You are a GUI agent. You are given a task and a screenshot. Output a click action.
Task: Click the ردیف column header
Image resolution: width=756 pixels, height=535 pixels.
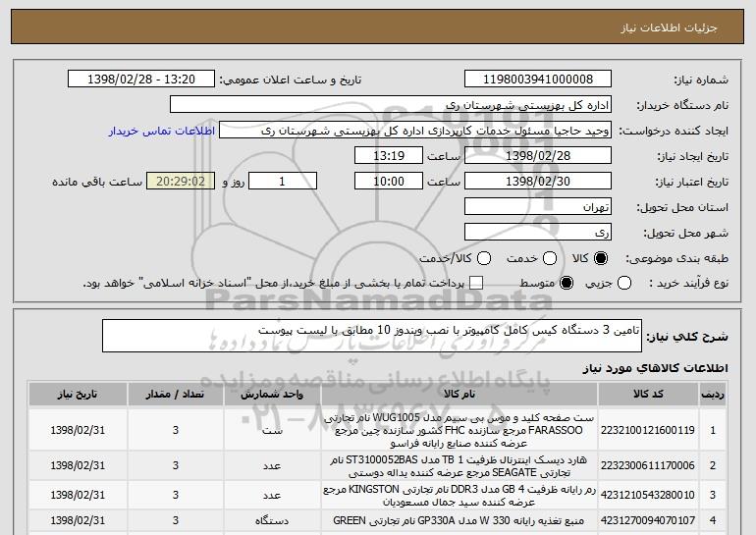(x=712, y=395)
